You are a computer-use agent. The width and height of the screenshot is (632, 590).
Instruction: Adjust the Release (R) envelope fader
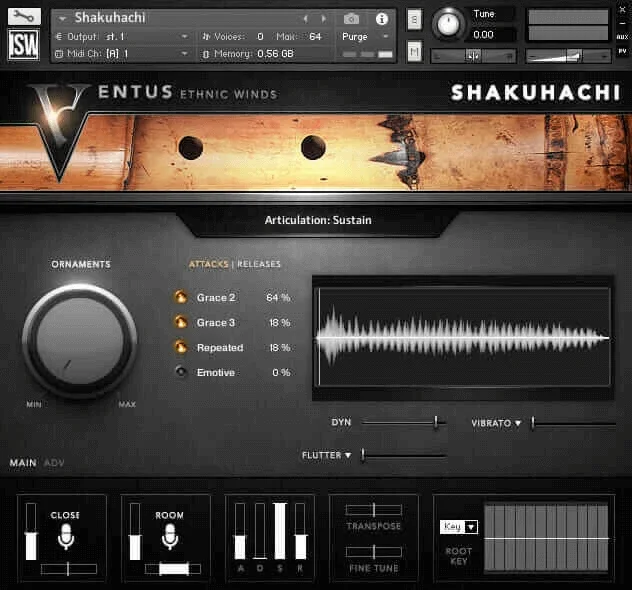coord(300,531)
